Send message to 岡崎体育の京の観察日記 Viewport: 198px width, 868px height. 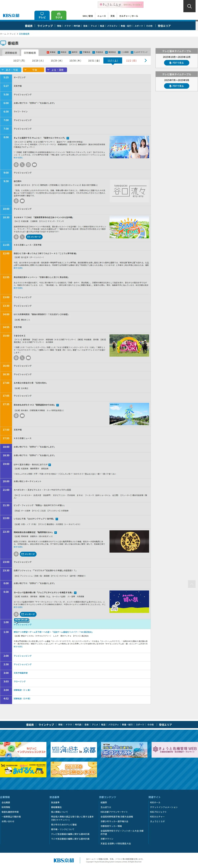[28, 554]
